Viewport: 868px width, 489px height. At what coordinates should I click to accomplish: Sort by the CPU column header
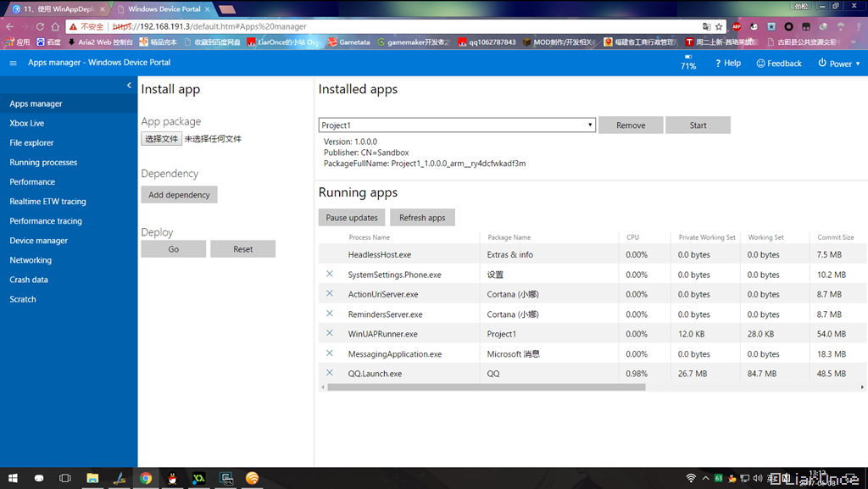pos(632,237)
